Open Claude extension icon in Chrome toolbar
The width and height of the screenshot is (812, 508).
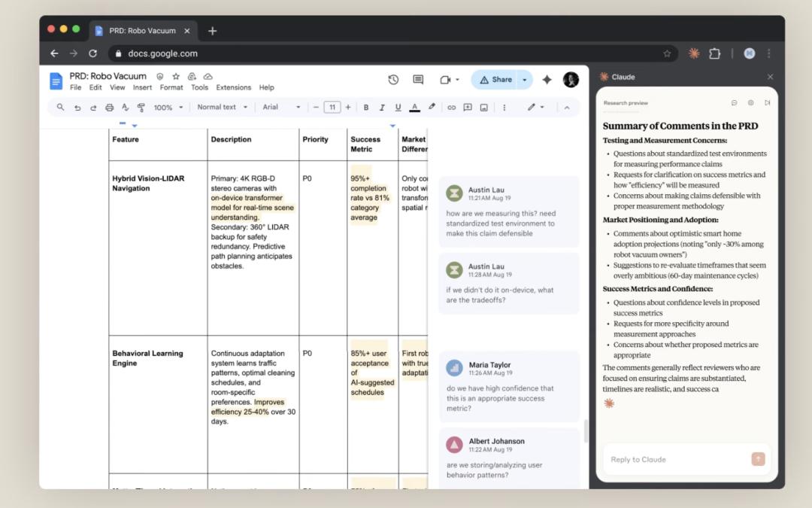694,53
